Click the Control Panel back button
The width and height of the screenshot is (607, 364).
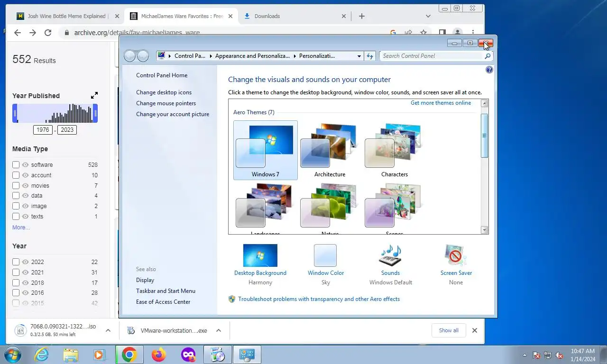click(130, 56)
